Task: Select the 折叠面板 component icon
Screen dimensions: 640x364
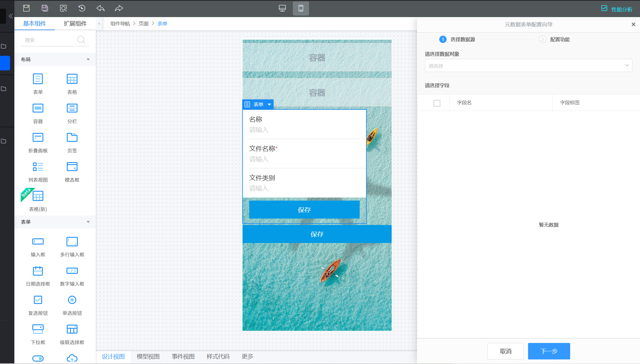Action: pyautogui.click(x=38, y=137)
